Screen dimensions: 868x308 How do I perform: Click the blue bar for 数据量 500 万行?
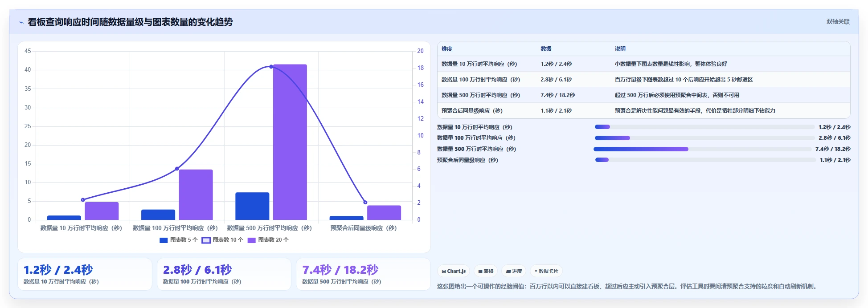tap(252, 206)
